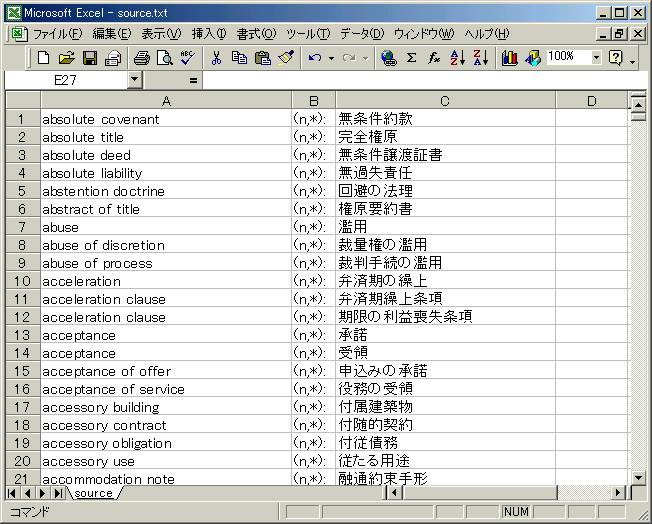
Task: Copy selection with the Copy icon
Action: (240, 58)
